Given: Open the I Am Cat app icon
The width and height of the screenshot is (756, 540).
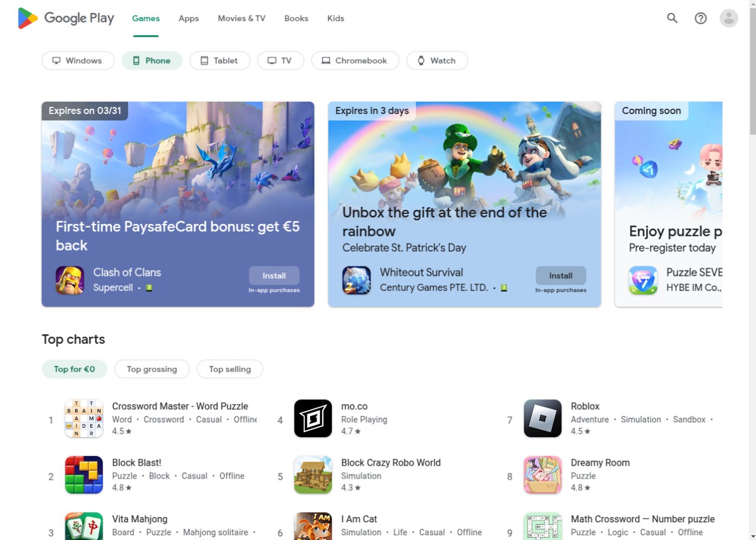Looking at the screenshot, I should [x=313, y=526].
